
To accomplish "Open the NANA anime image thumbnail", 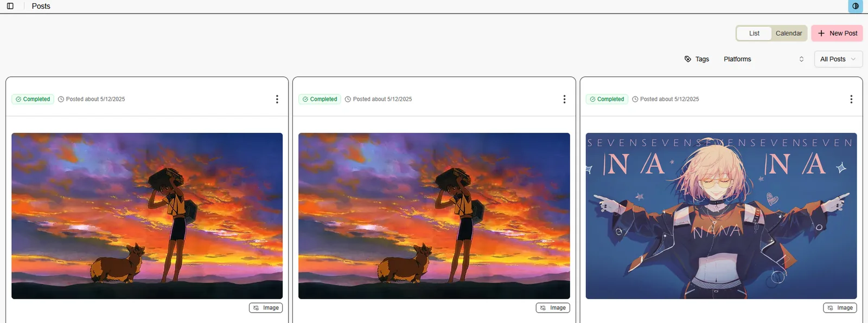I will tap(721, 216).
